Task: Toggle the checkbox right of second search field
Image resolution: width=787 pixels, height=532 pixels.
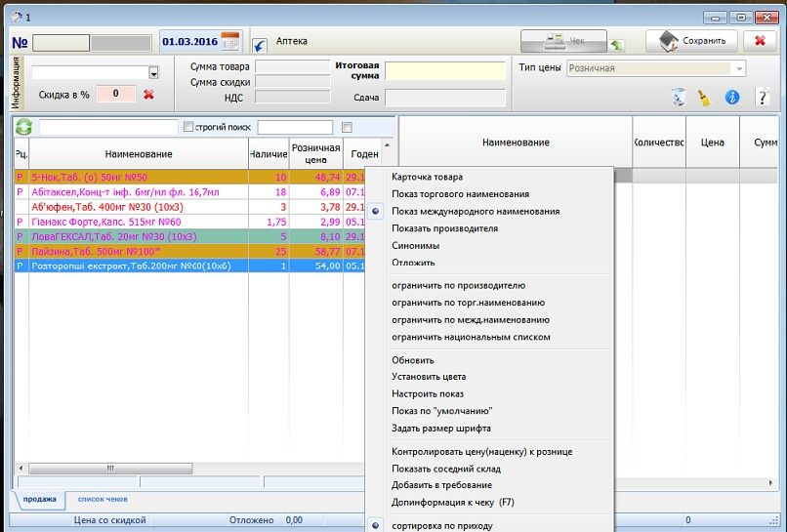Action: coord(347,127)
